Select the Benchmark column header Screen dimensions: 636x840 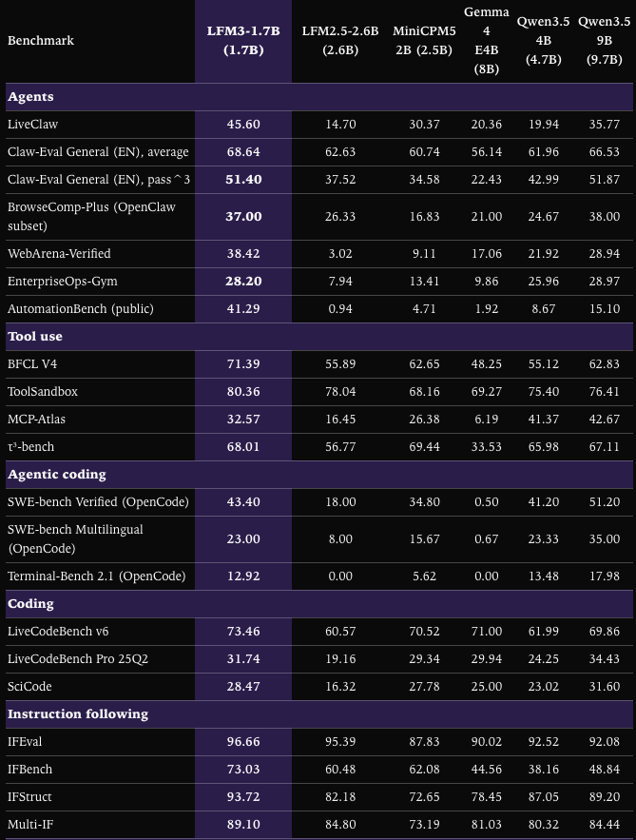click(41, 40)
